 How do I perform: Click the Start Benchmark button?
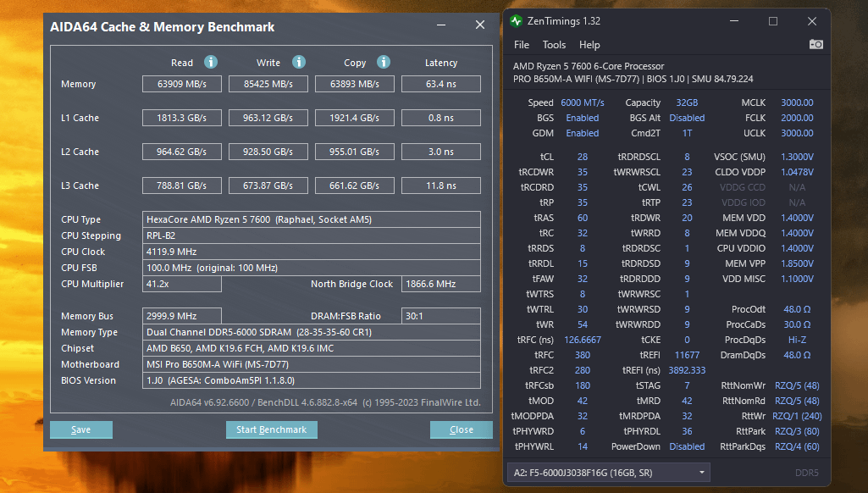[x=271, y=429]
